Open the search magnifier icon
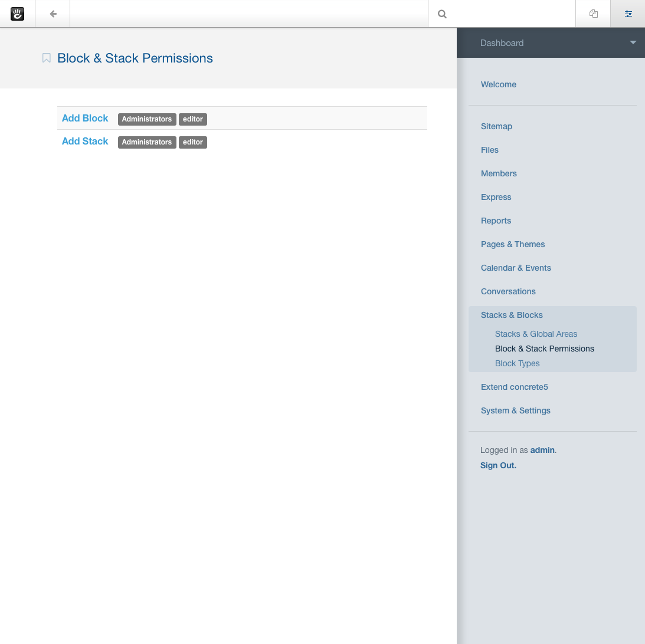Screen dimensions: 645x644 [x=442, y=14]
